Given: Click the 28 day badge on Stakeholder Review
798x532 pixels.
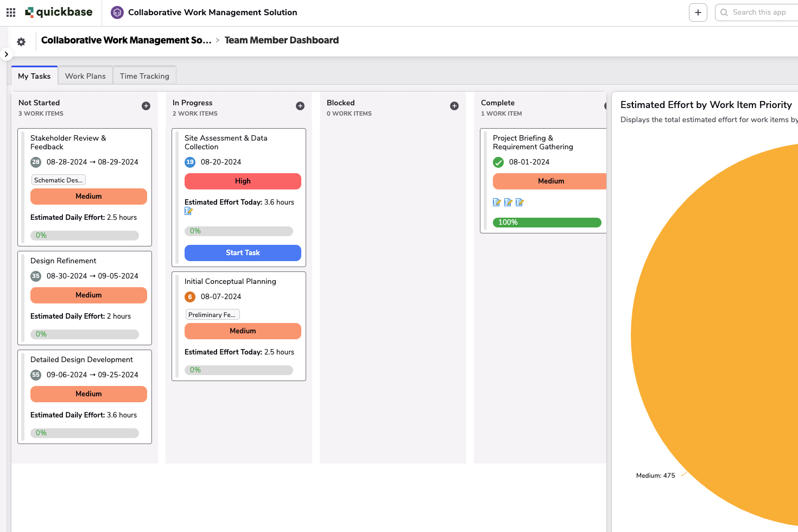Looking at the screenshot, I should (x=36, y=162).
